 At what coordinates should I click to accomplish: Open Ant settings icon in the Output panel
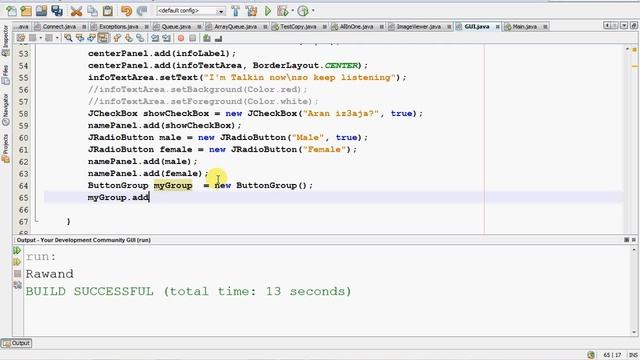pos(17,285)
